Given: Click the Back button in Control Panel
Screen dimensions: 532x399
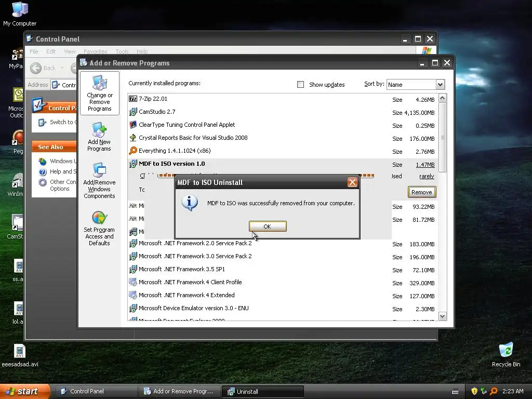Looking at the screenshot, I should 43,68.
